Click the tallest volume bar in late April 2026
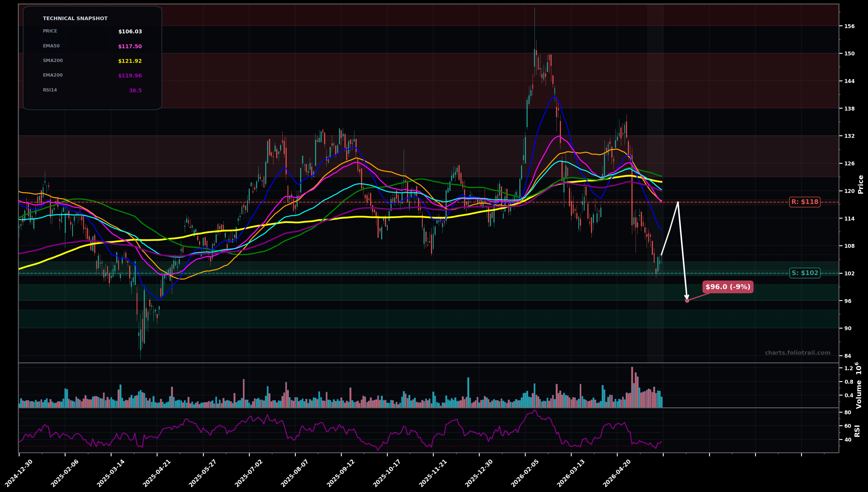868x492 pixels. [x=632, y=387]
